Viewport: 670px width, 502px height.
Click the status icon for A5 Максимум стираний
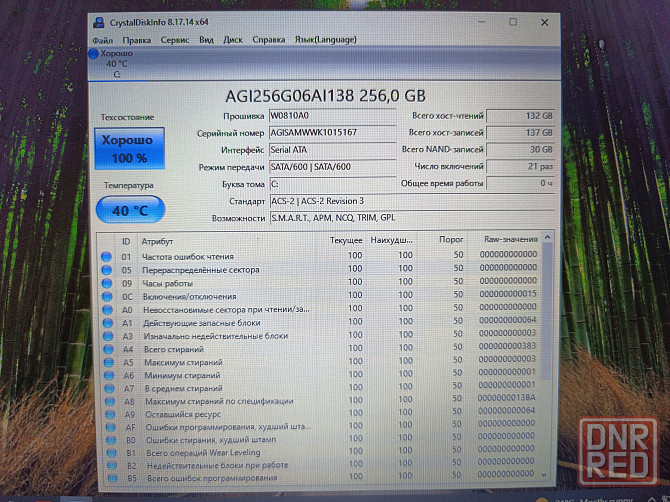coord(109,362)
